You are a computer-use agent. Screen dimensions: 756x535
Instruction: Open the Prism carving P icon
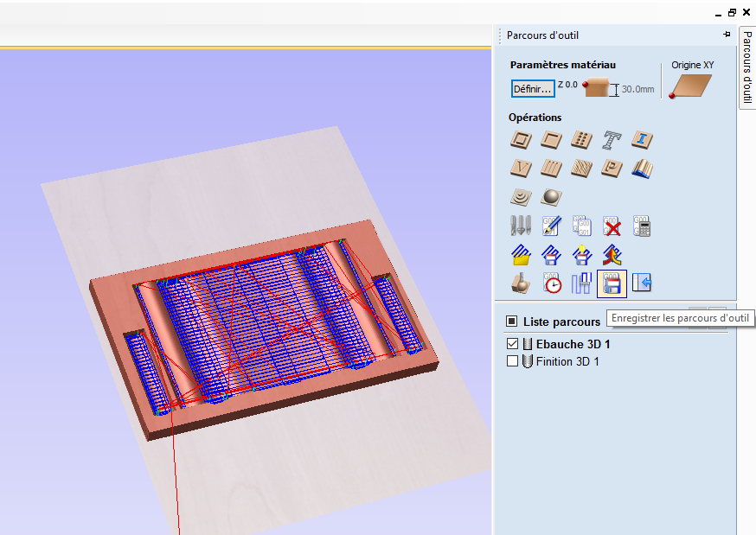(612, 169)
